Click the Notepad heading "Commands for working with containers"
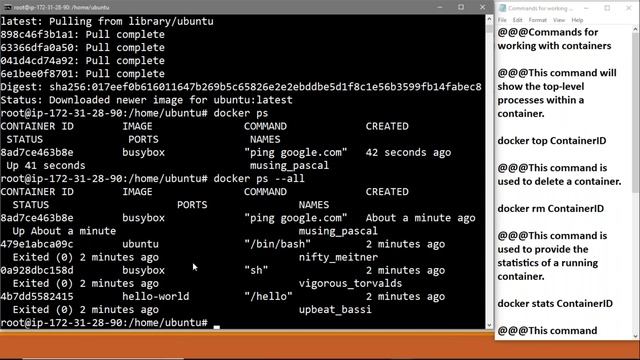Viewport: 640px width, 360px height. tap(554, 39)
